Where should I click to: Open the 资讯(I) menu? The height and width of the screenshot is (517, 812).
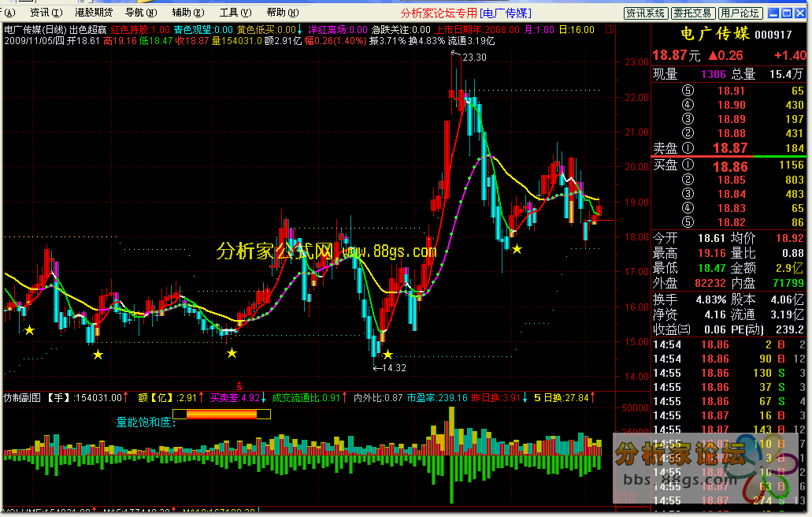(46, 13)
